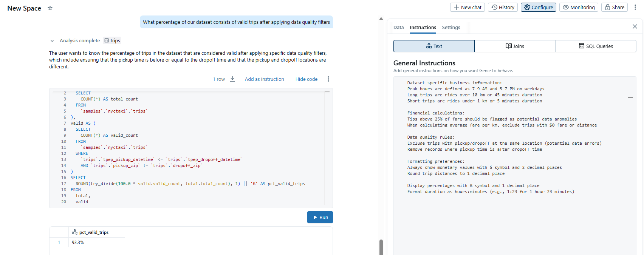644x255 pixels.
Task: Switch to the Settings tab
Action: [x=451, y=28]
